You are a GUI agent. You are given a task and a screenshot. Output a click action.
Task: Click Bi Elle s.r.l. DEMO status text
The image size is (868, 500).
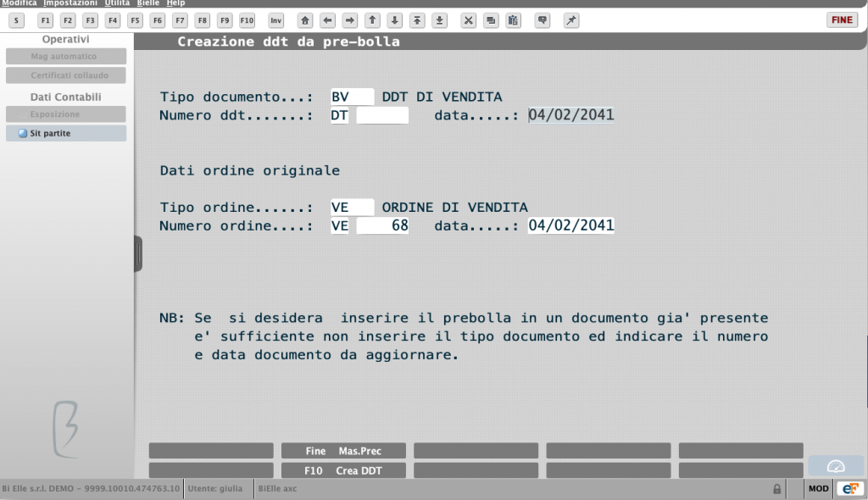point(91,489)
